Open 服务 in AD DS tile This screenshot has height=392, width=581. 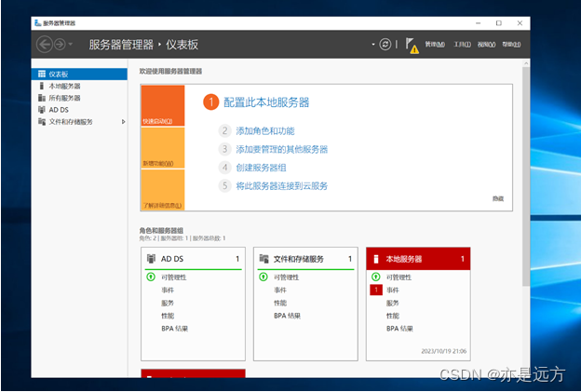pyautogui.click(x=168, y=303)
